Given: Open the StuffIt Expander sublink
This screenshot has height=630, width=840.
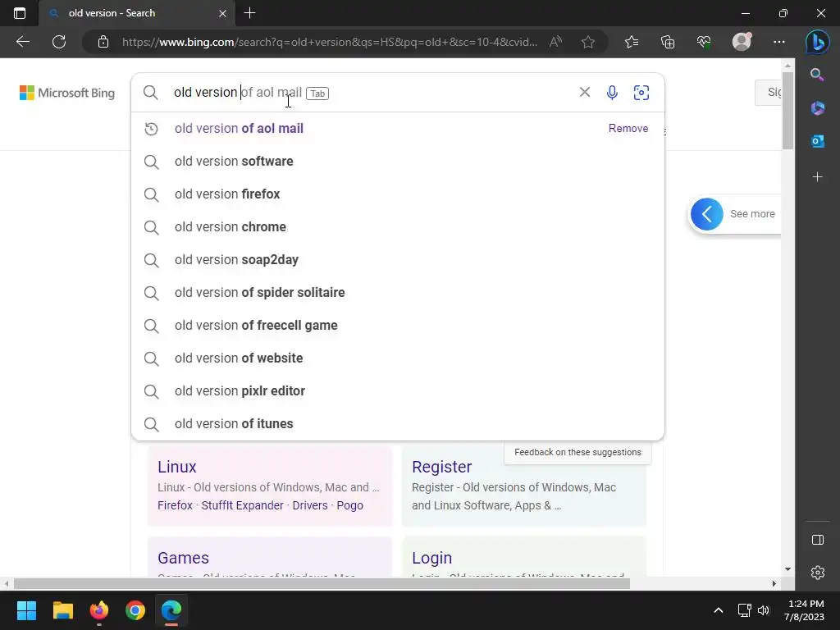Looking at the screenshot, I should click(x=242, y=505).
